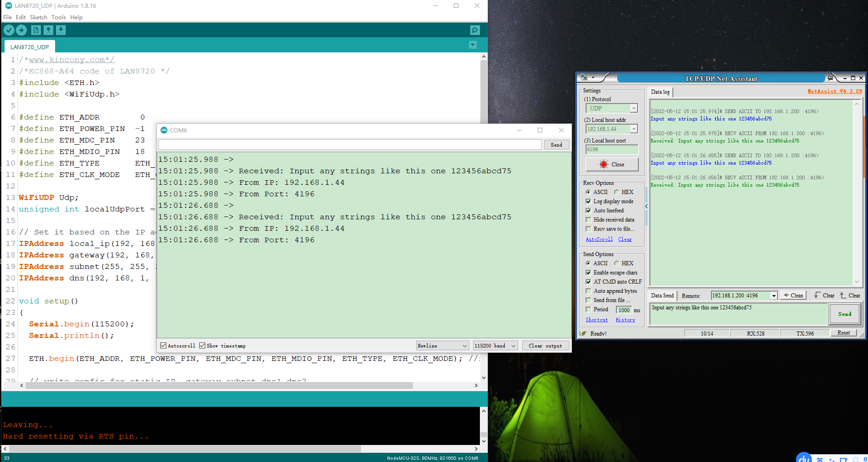Toggle the Autoscroll checkbox

[163, 346]
